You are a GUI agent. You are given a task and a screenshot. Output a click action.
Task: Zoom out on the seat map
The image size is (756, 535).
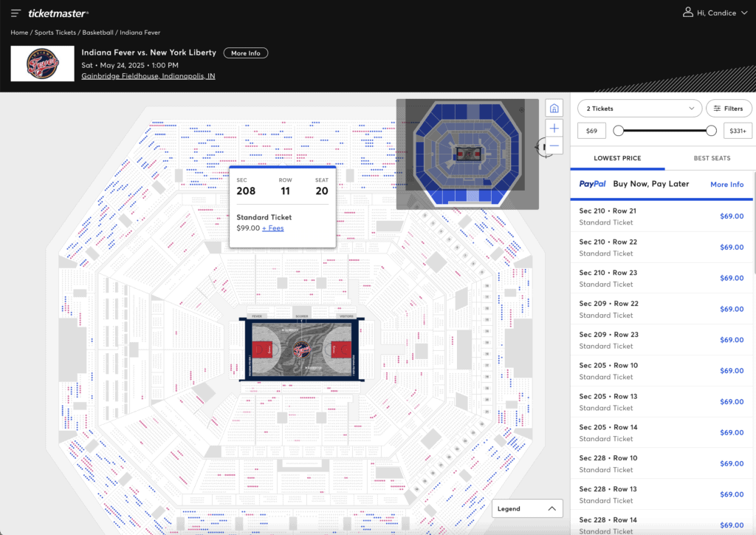[554, 146]
